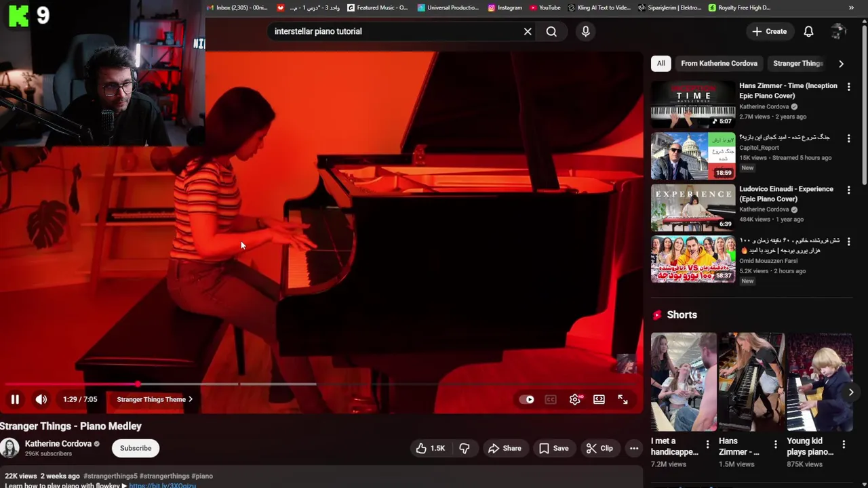Viewport: 868px width, 488px height.
Task: Open the player settings gear
Action: [575, 399]
